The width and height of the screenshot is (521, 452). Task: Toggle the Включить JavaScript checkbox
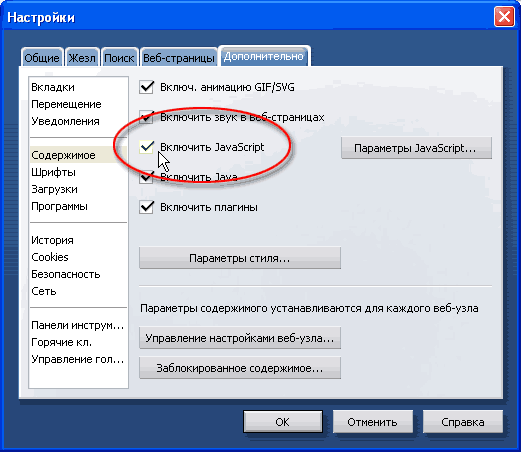pos(146,147)
